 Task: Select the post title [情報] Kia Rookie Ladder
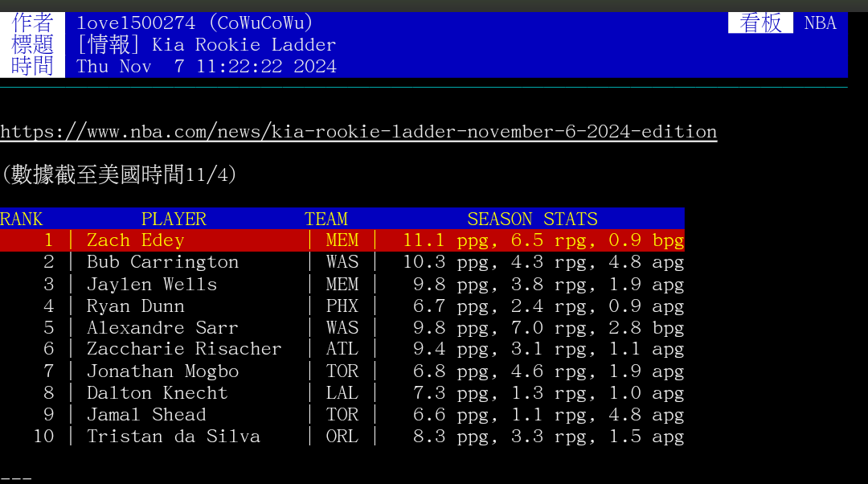coord(207,45)
